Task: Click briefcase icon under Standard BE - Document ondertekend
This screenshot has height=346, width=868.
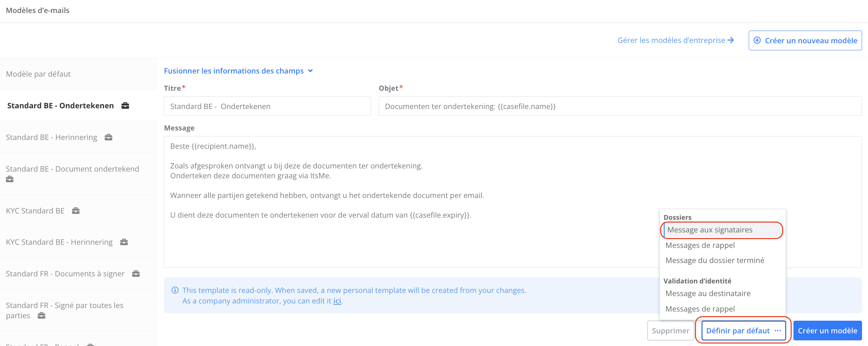Action: point(10,179)
